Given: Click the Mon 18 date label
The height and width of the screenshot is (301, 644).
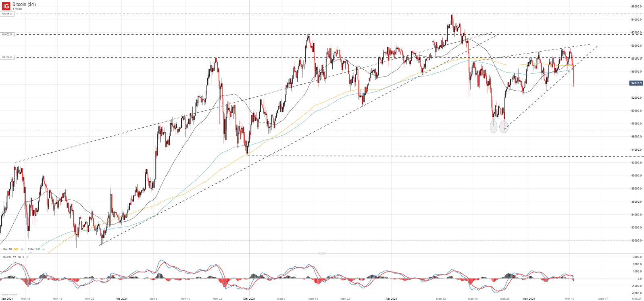Looking at the screenshot, I should click(58, 299).
